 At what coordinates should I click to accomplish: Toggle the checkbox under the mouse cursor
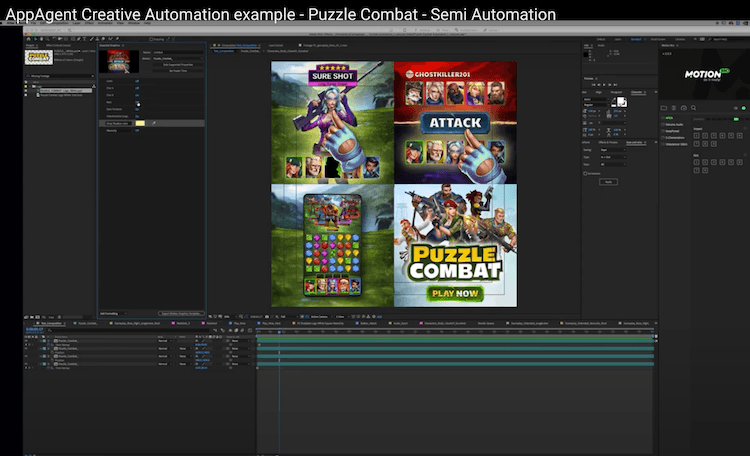point(137,102)
